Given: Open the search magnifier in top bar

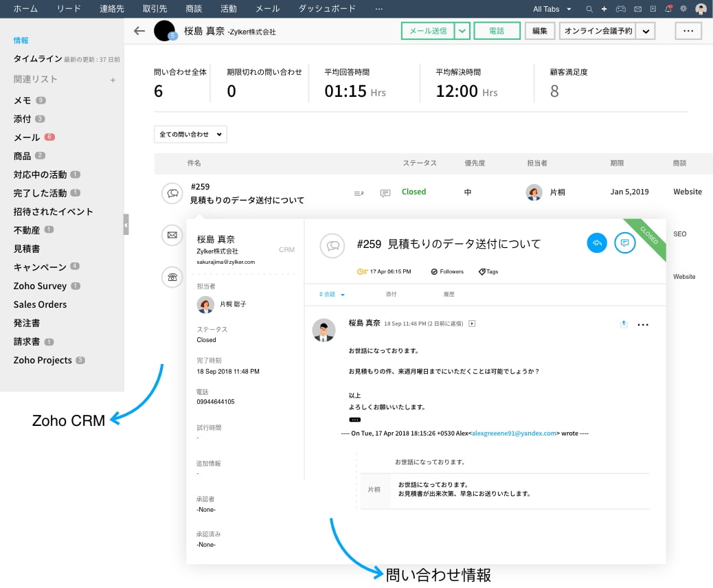Looking at the screenshot, I should [x=589, y=9].
